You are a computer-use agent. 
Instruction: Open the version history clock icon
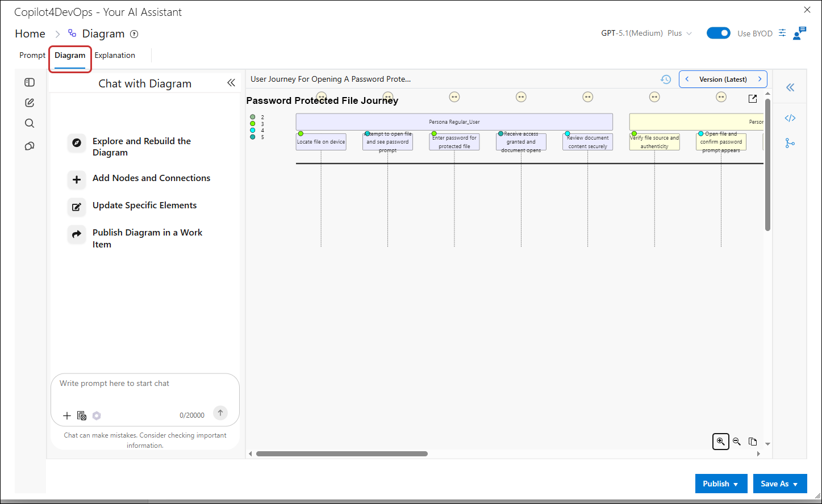[x=666, y=79]
